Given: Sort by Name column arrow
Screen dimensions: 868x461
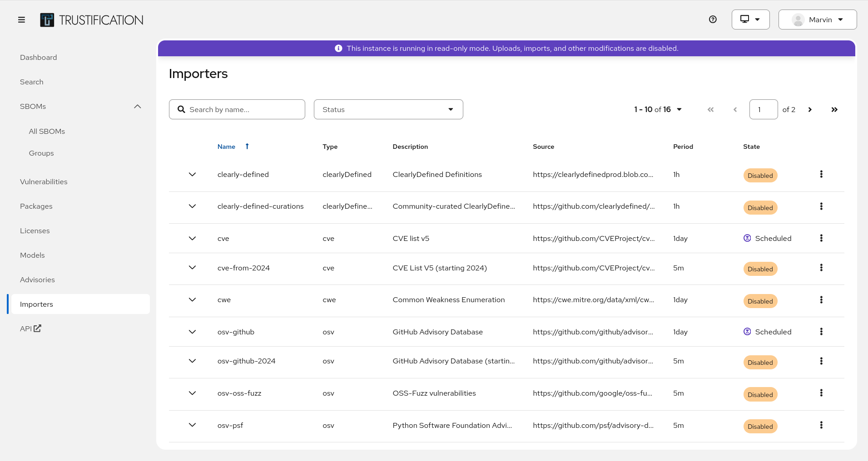Looking at the screenshot, I should [x=247, y=146].
